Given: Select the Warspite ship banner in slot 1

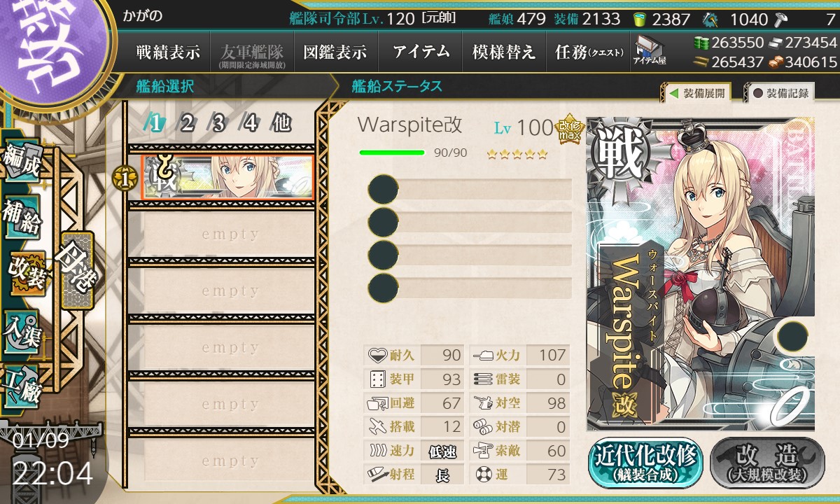Looking at the screenshot, I should click(227, 177).
